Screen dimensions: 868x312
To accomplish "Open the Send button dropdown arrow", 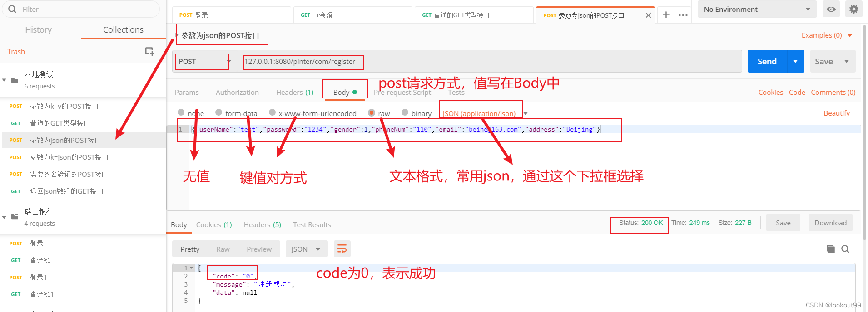I will (795, 61).
